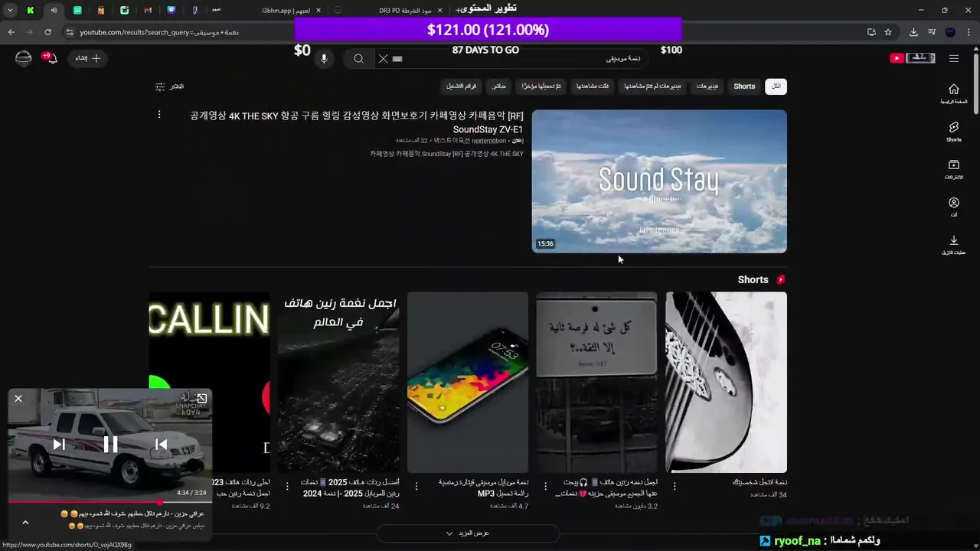Image resolution: width=980 pixels, height=551 pixels.
Task: Open the YouTube hamburger guide menu
Action: pos(954,58)
